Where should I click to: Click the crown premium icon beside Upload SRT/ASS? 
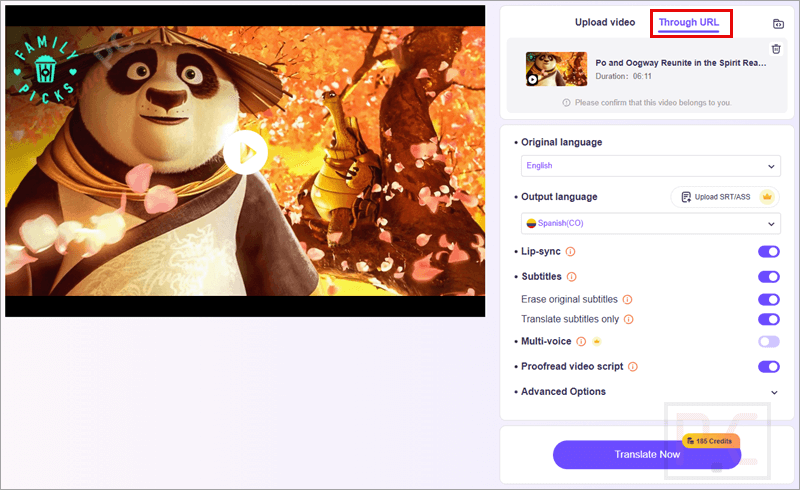click(767, 197)
